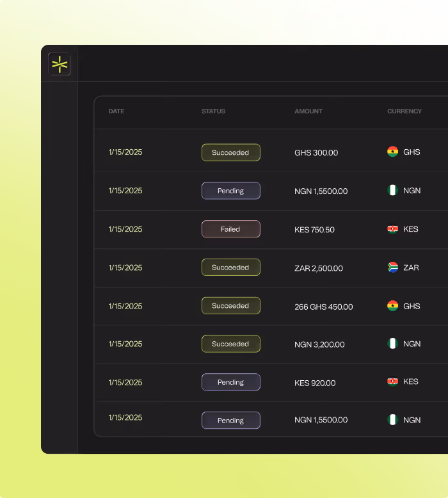Click the Ghana flag in 266 GHS 450.00 row
This screenshot has width=448, height=498.
point(393,306)
